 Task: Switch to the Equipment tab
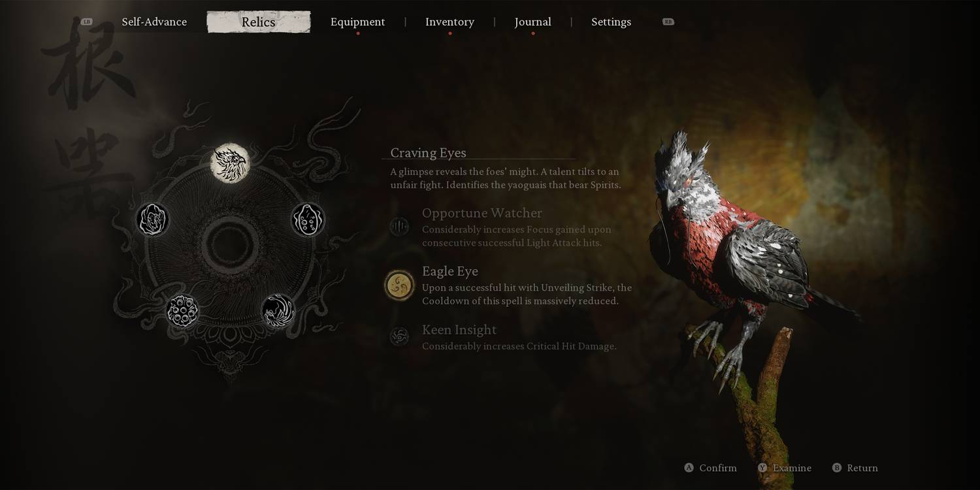(x=357, y=22)
